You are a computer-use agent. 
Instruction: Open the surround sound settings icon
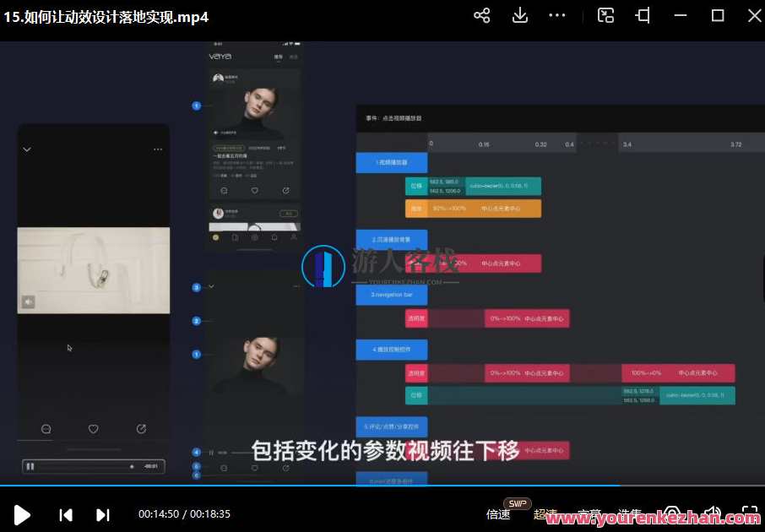click(x=672, y=513)
